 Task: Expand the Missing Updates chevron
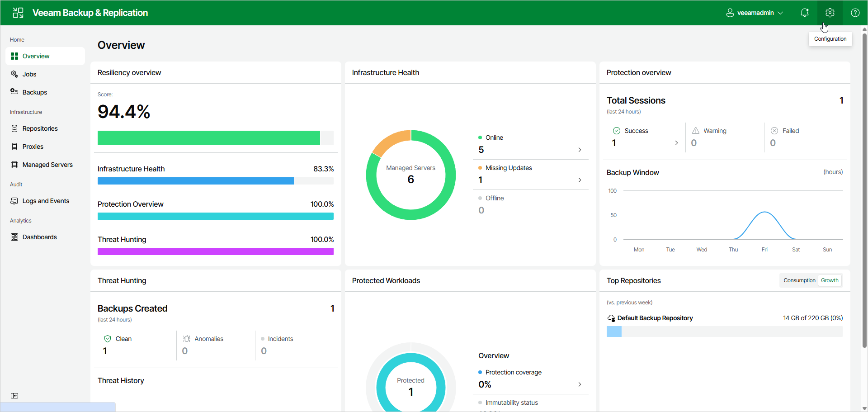[x=580, y=180]
